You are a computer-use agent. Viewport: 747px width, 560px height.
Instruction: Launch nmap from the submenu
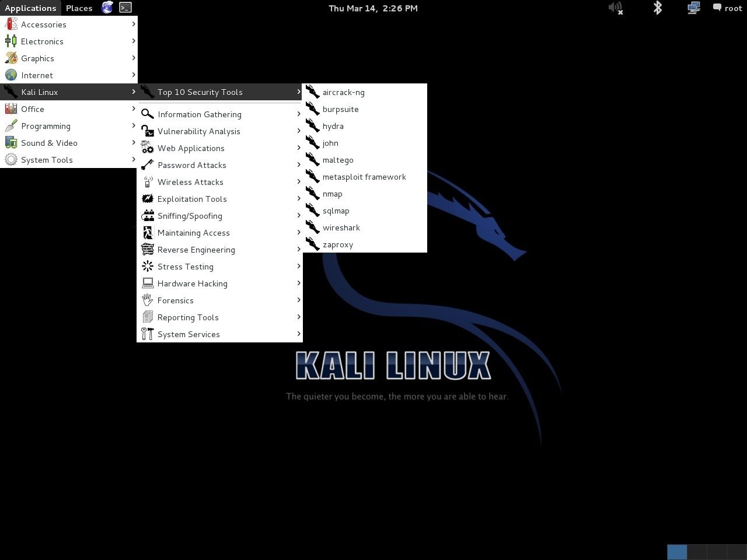coord(365,194)
